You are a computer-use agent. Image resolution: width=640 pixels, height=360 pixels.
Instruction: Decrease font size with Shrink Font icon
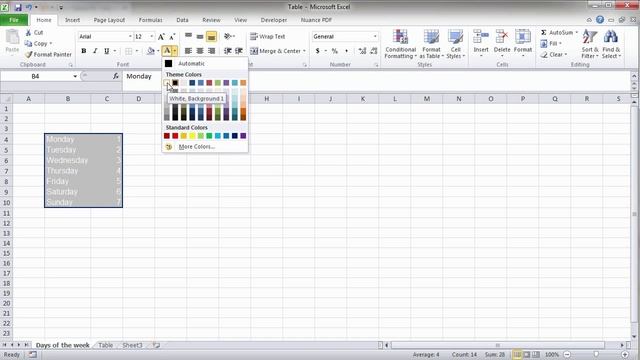click(172, 37)
